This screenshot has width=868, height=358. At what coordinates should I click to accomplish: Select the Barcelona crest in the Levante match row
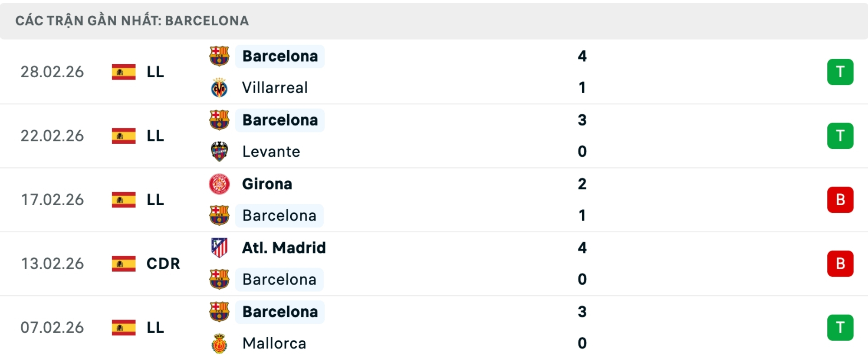(220, 120)
